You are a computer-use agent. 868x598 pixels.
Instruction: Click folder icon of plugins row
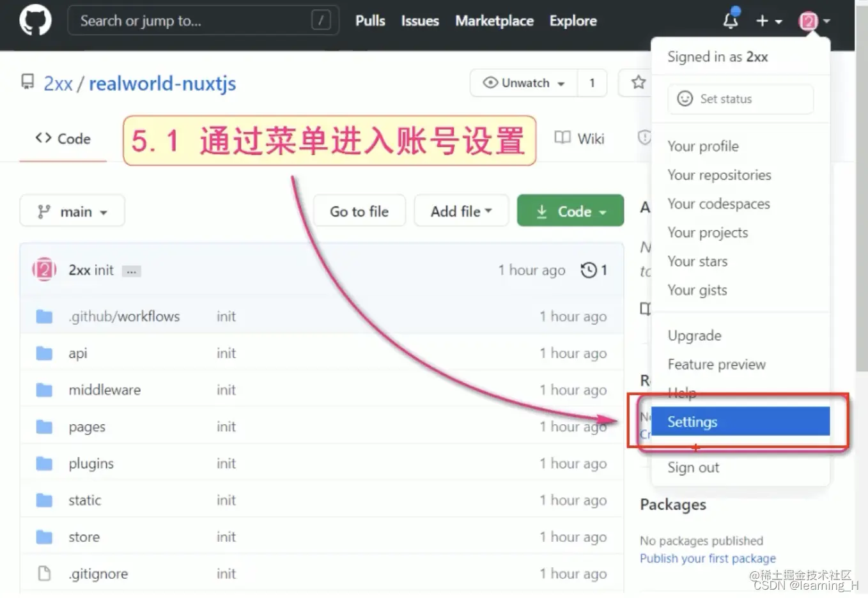[44, 463]
